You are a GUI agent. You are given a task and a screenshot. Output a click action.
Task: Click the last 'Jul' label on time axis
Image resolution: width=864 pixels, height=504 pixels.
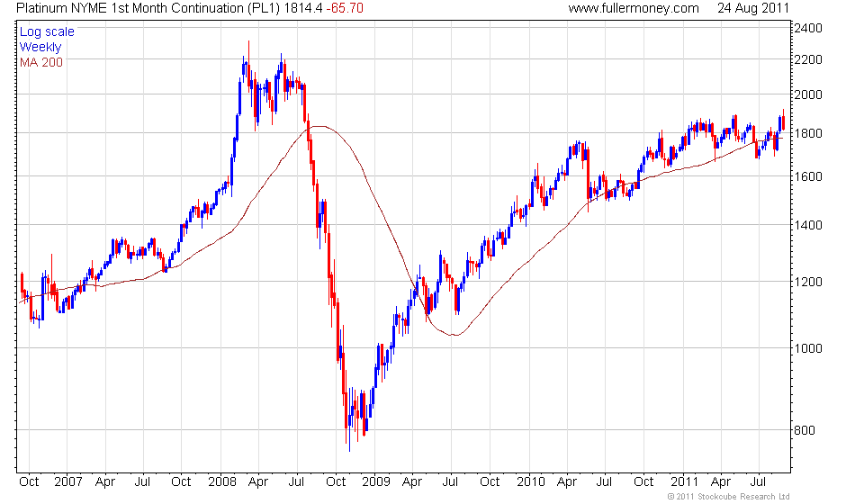click(758, 481)
